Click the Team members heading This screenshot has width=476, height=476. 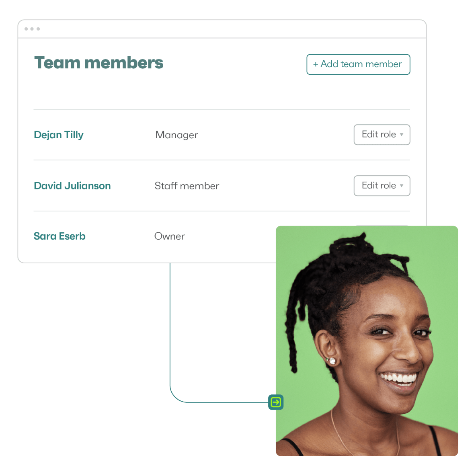pyautogui.click(x=98, y=63)
